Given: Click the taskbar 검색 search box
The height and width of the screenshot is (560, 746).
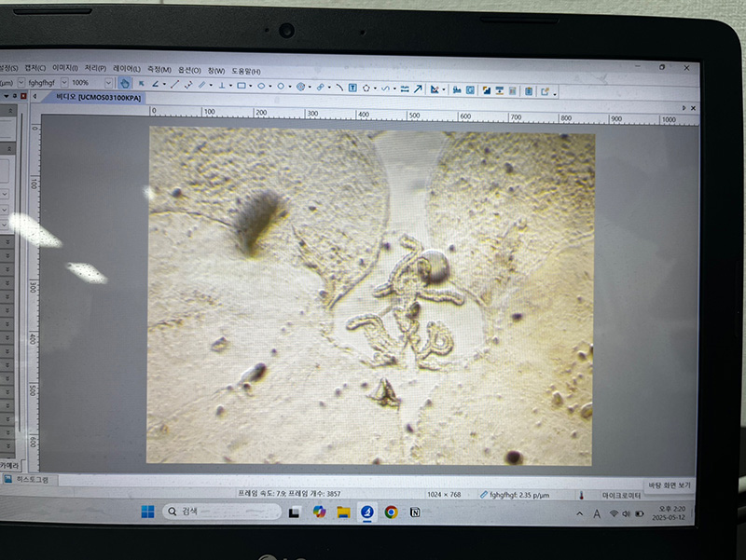Looking at the screenshot, I should point(219,512).
